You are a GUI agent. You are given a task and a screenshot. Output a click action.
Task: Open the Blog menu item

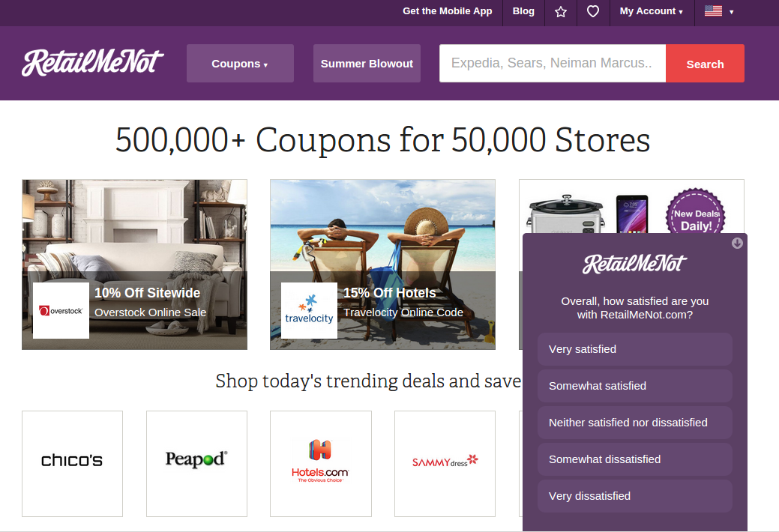523,11
